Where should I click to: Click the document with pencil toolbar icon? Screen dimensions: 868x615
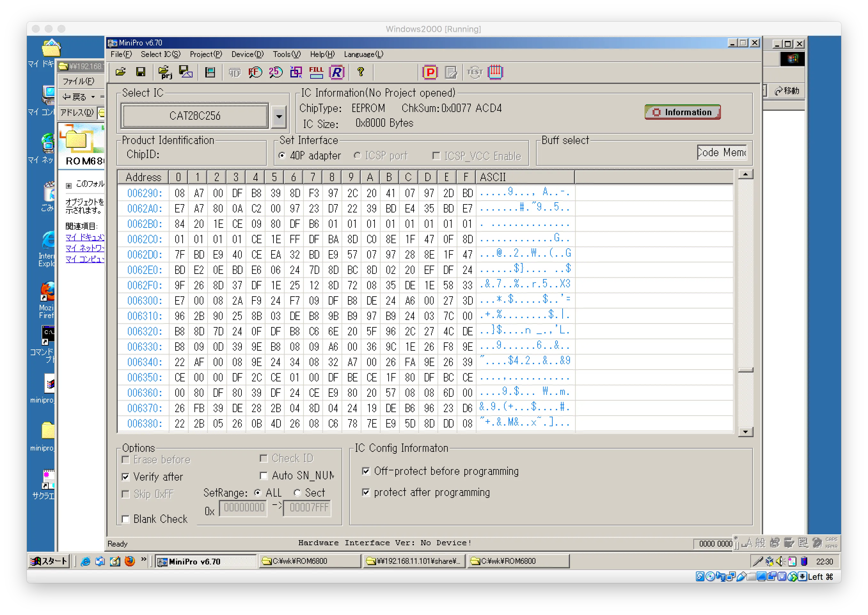point(451,72)
